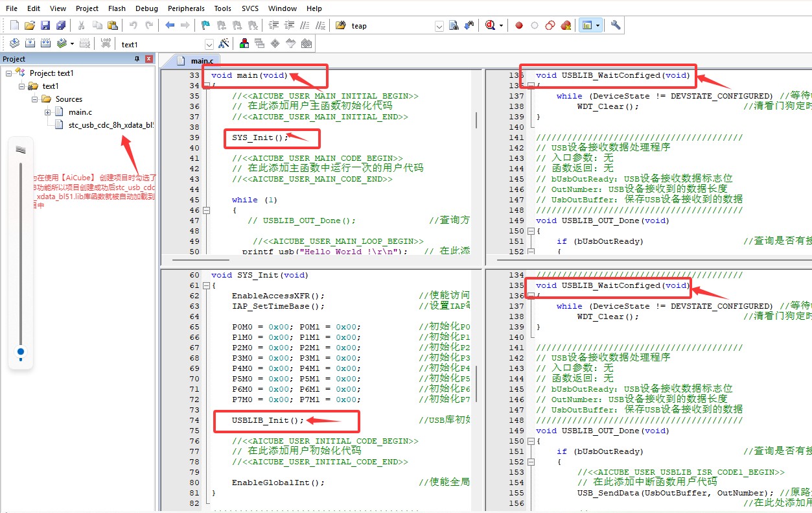Create a new file with the toolbar icon
Image resolution: width=812 pixels, height=513 pixels.
click(14, 25)
